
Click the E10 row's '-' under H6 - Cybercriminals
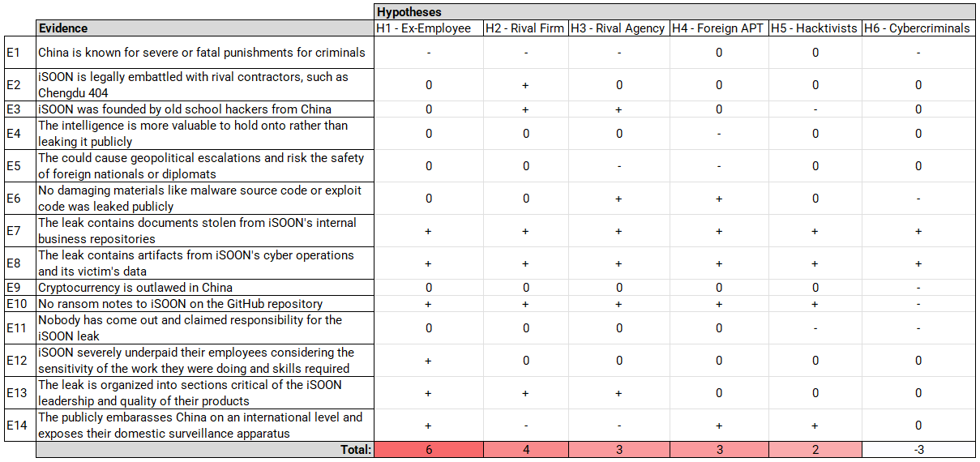click(918, 304)
